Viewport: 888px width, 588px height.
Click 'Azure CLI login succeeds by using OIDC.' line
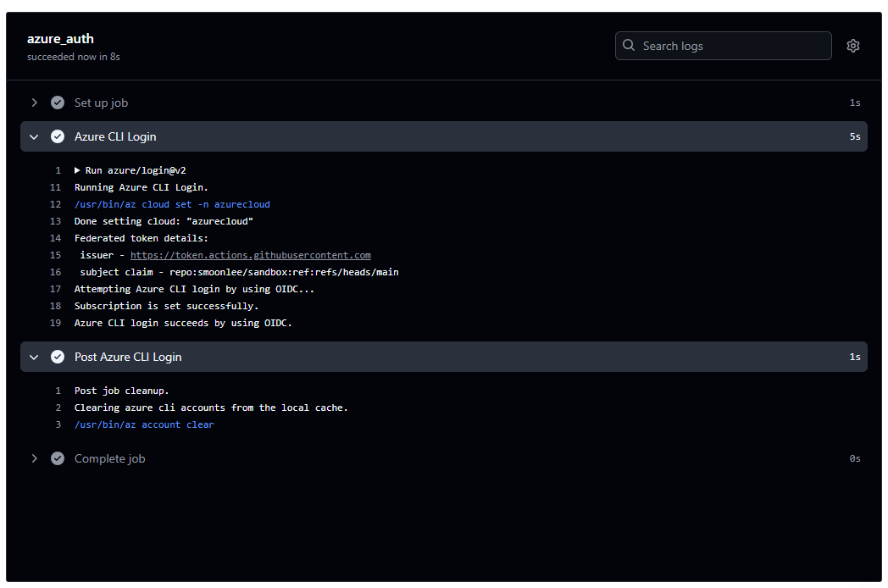tap(183, 323)
